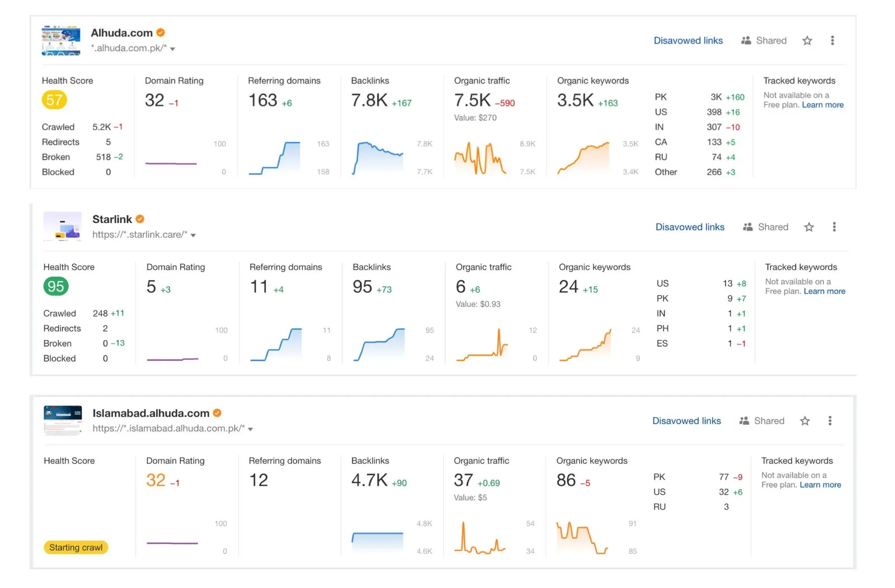Click Islamabad.alhuda.com backlinks value 4.7K
895x588 pixels.
369,480
